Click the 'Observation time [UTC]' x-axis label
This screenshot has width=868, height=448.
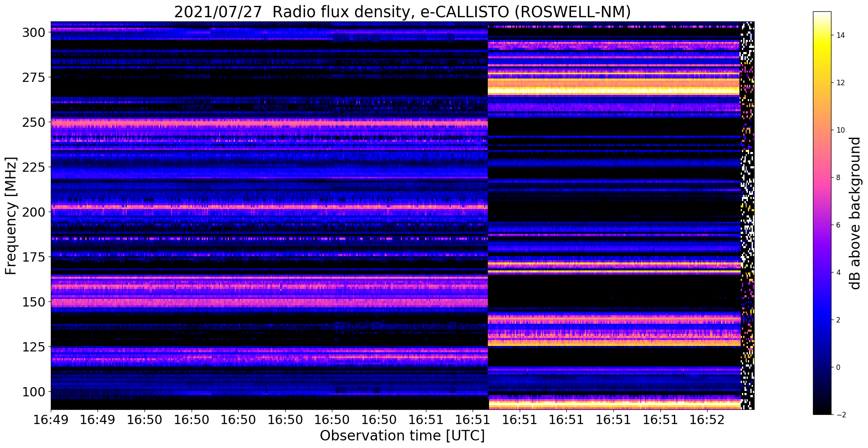click(402, 436)
